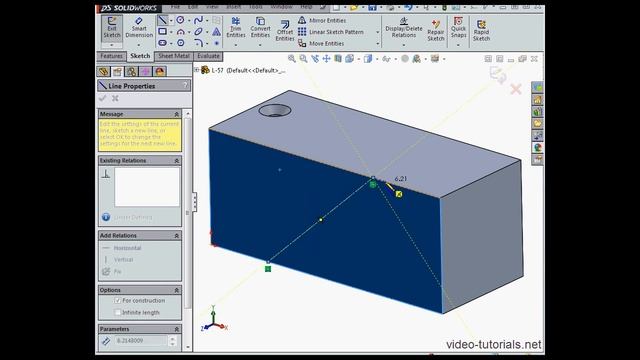Open the DisplayManager tab icon
Screen dimensions: 640x360
pos(160,71)
